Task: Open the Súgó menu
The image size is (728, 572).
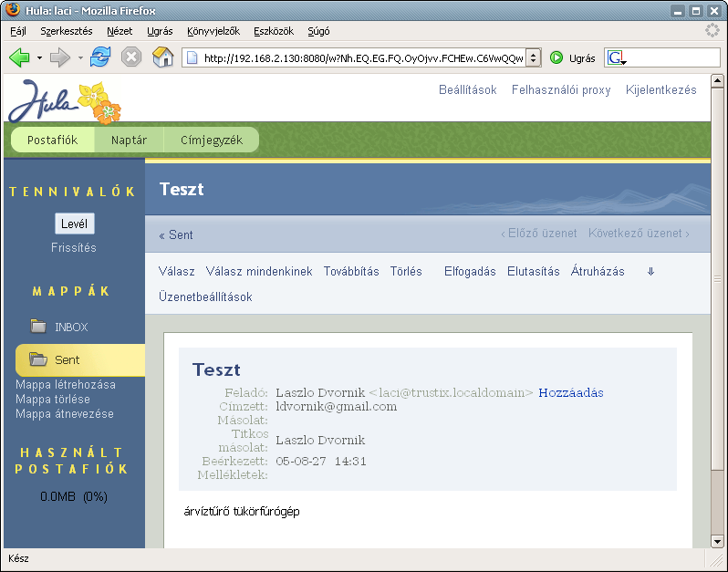Action: pos(318,31)
